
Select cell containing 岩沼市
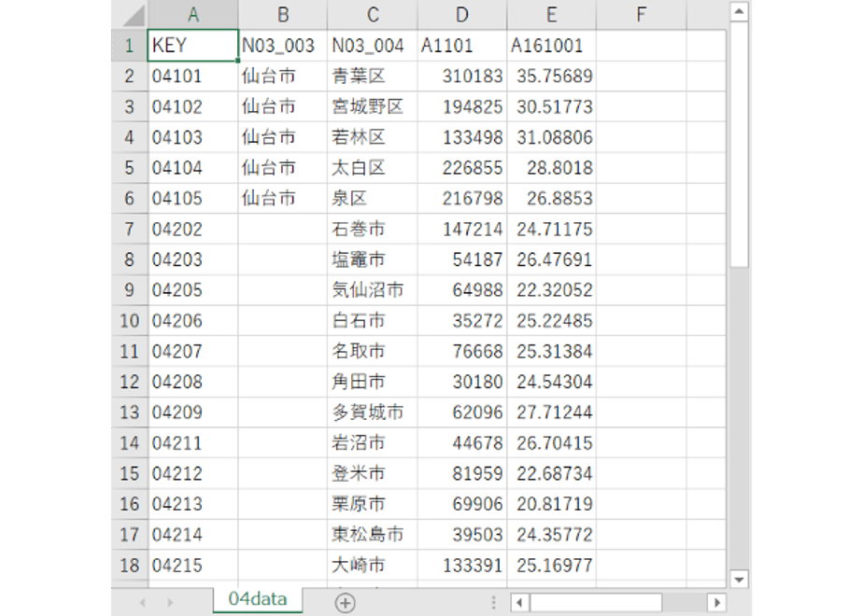pos(373,442)
